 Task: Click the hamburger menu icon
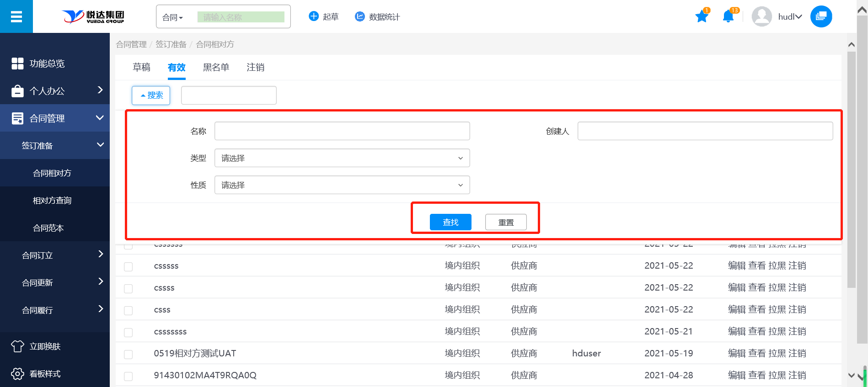[x=16, y=17]
